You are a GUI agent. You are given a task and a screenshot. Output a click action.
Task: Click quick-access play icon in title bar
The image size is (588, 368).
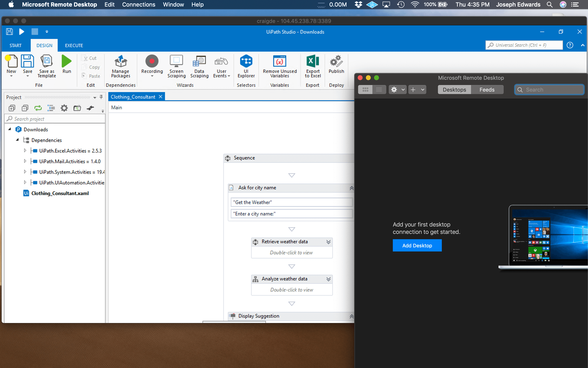(x=22, y=32)
